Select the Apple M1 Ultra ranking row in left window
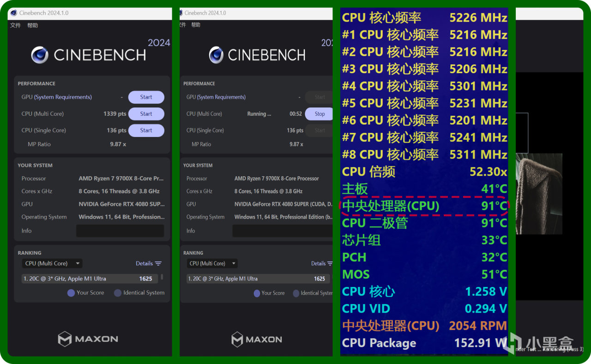 coord(90,279)
